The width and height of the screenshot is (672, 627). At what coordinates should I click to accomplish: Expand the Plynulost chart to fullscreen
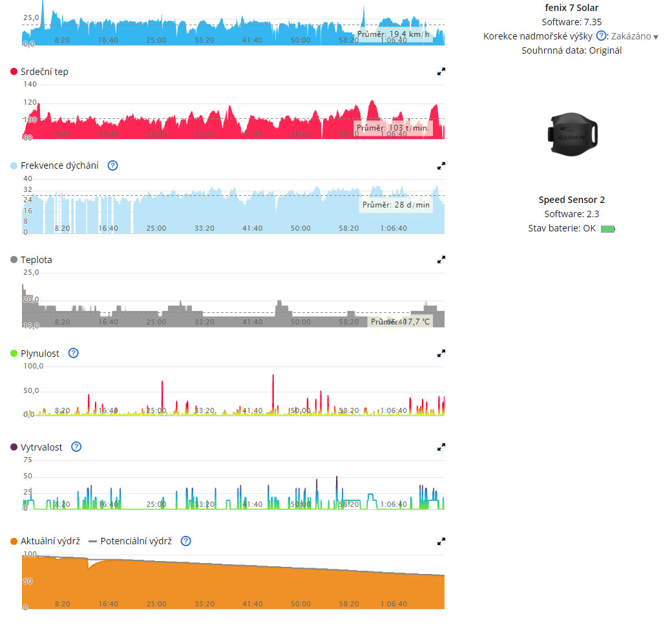coord(441,354)
